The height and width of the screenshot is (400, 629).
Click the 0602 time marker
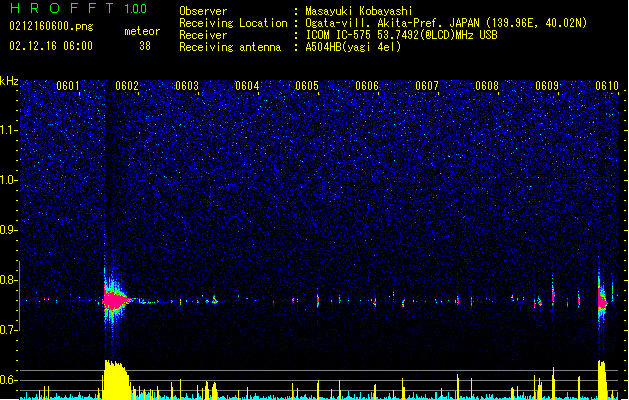pos(127,86)
